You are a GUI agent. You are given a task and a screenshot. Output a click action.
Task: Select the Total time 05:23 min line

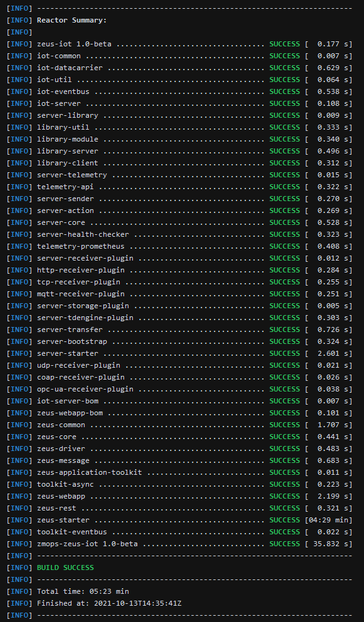click(83, 591)
